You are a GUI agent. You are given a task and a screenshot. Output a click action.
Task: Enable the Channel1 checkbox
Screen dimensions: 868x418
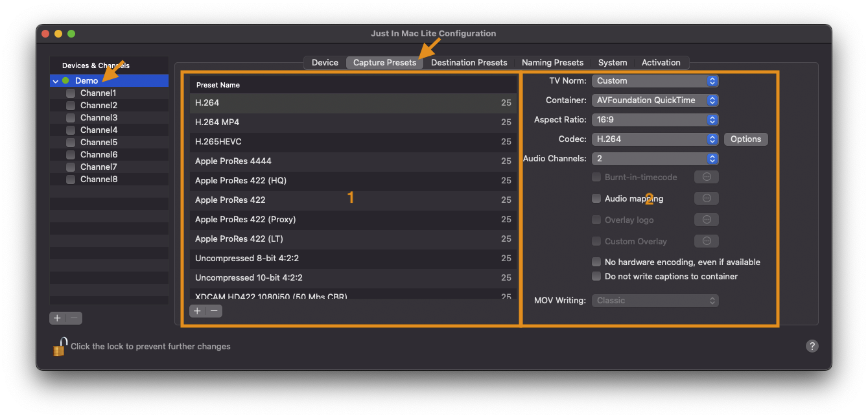point(71,93)
